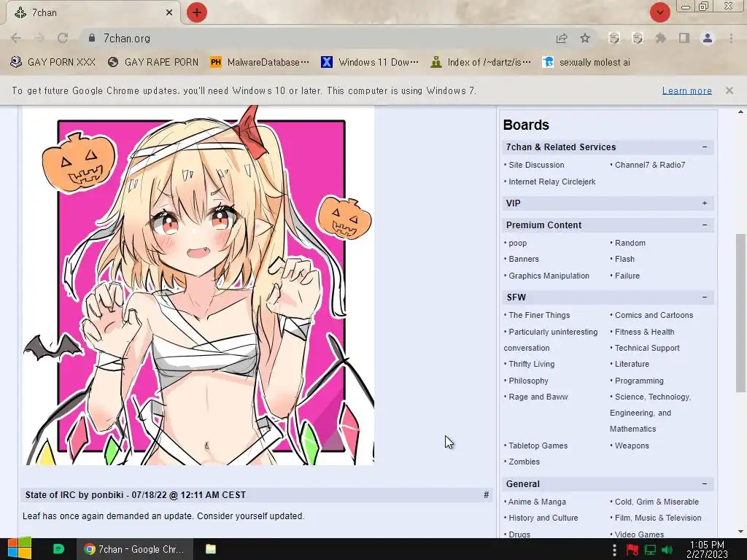Open the Windows Start button
This screenshot has width=747, height=560.
pos(19,549)
